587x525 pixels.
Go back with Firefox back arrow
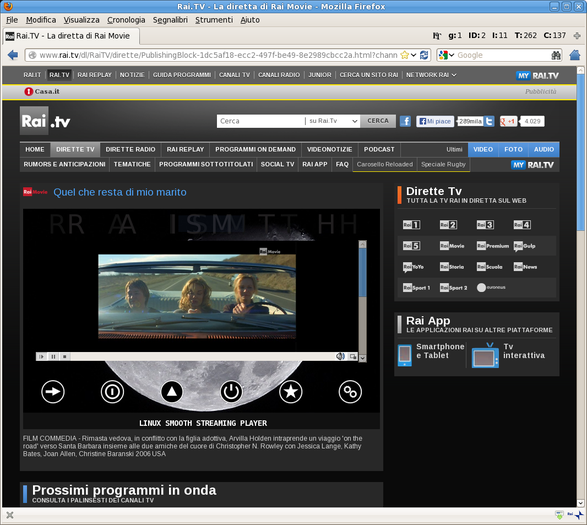pos(13,55)
